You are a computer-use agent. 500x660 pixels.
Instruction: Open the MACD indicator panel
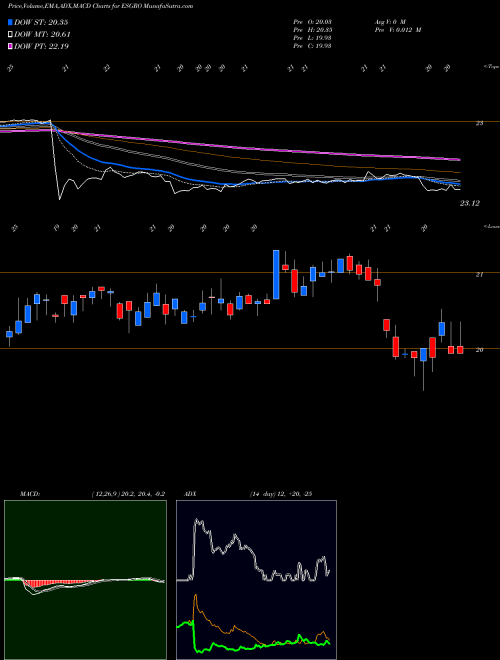[x=85, y=580]
